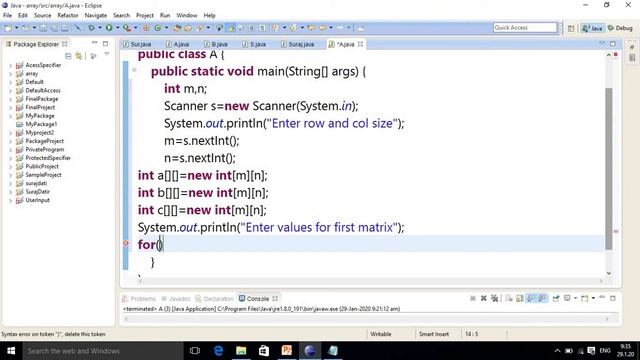Click the Save icon in toolbar
Image resolution: width=640 pixels, height=360 pixels.
43,28
